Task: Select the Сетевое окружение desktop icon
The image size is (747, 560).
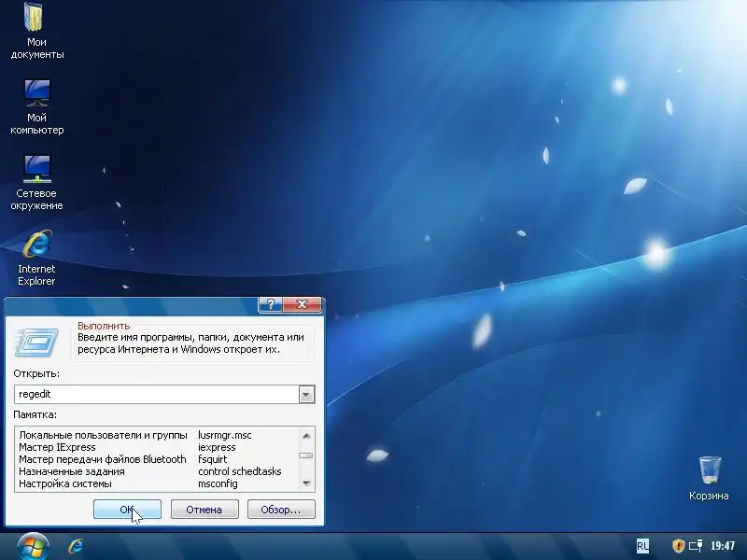Action: coord(36,182)
